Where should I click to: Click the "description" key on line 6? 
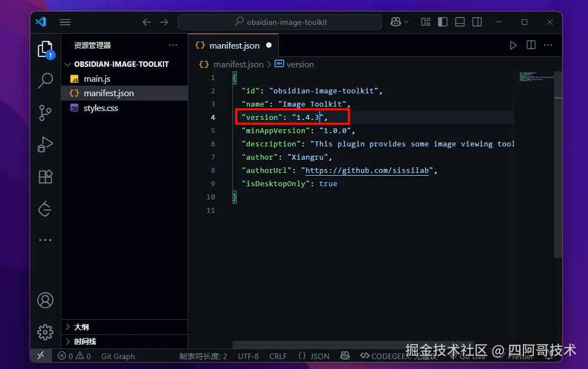(x=271, y=144)
